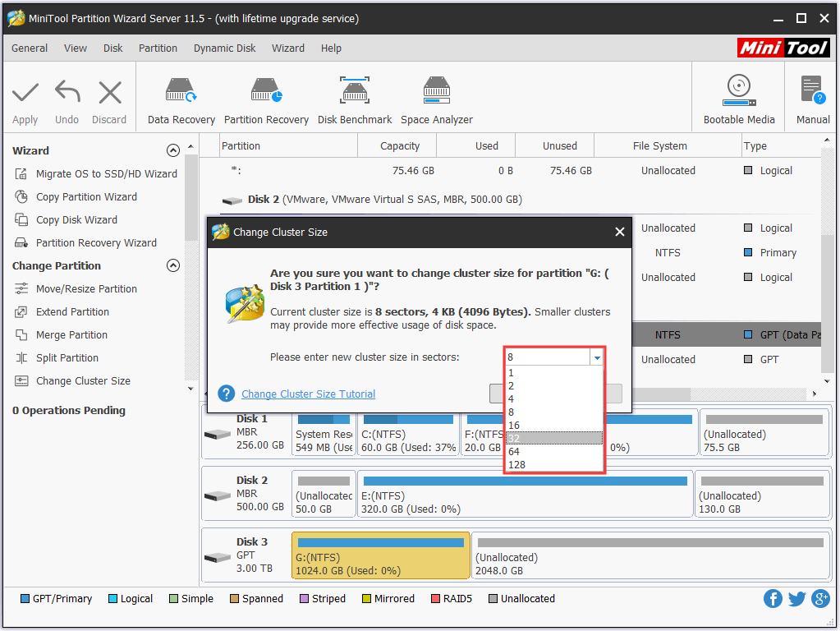Collapse the Wizard section

[x=173, y=150]
